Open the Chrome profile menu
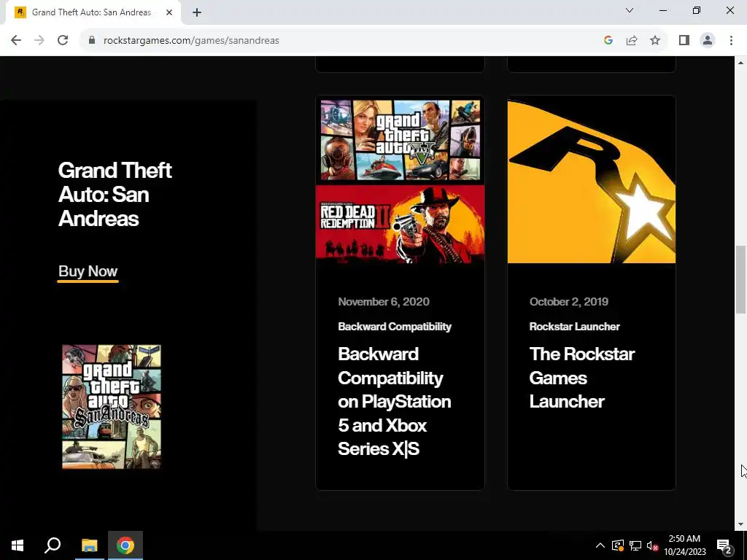The image size is (747, 560). pyautogui.click(x=708, y=41)
